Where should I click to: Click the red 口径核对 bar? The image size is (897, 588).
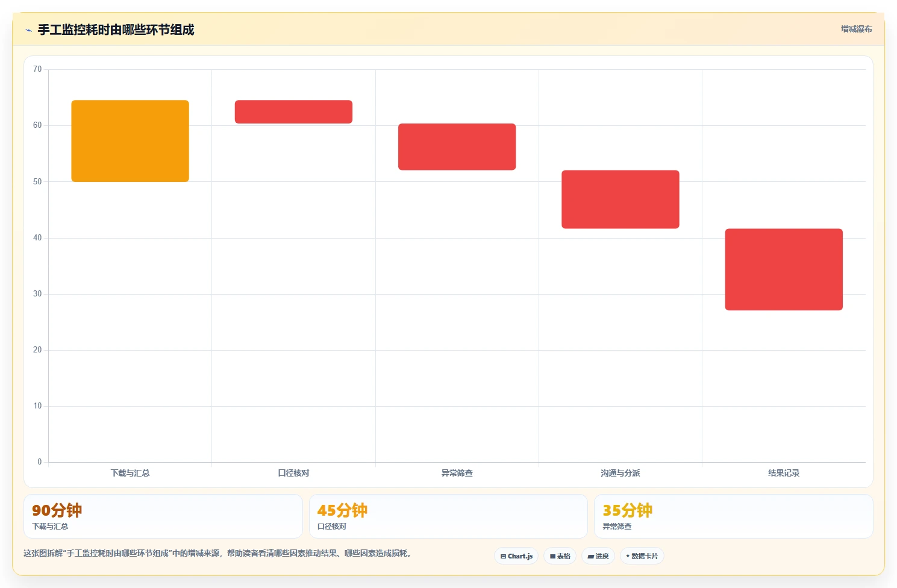pyautogui.click(x=293, y=112)
